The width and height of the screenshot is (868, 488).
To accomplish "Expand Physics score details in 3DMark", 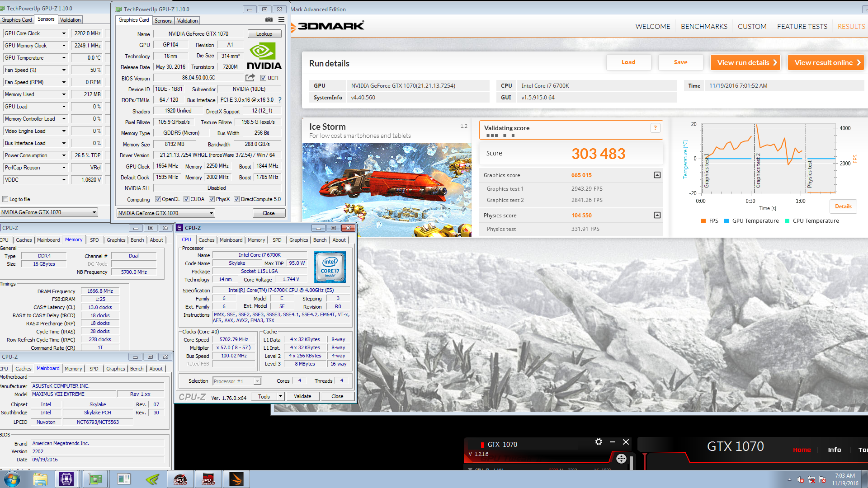I will [x=656, y=215].
